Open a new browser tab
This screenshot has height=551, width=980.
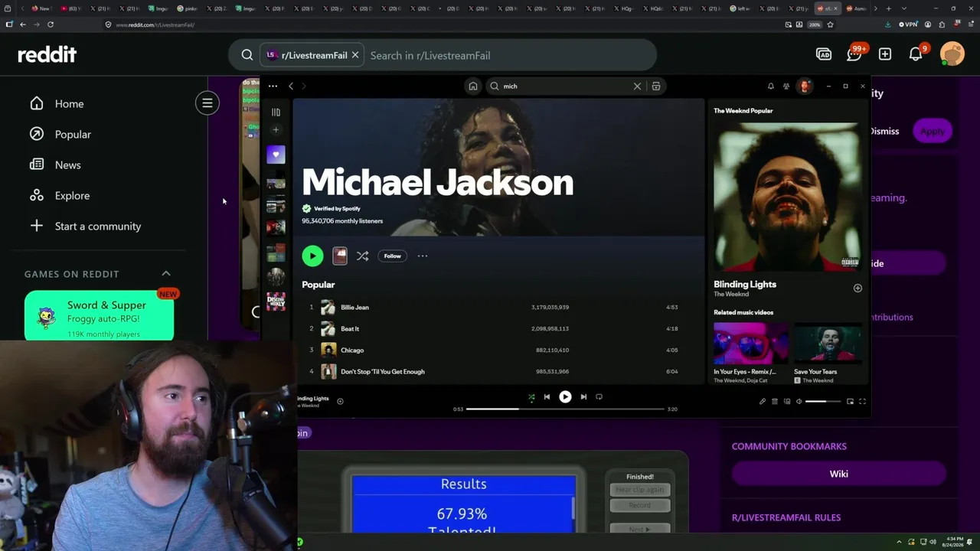888,8
